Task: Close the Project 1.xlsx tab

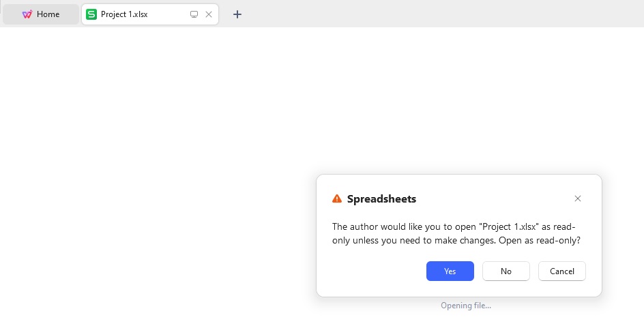Action: [209, 14]
